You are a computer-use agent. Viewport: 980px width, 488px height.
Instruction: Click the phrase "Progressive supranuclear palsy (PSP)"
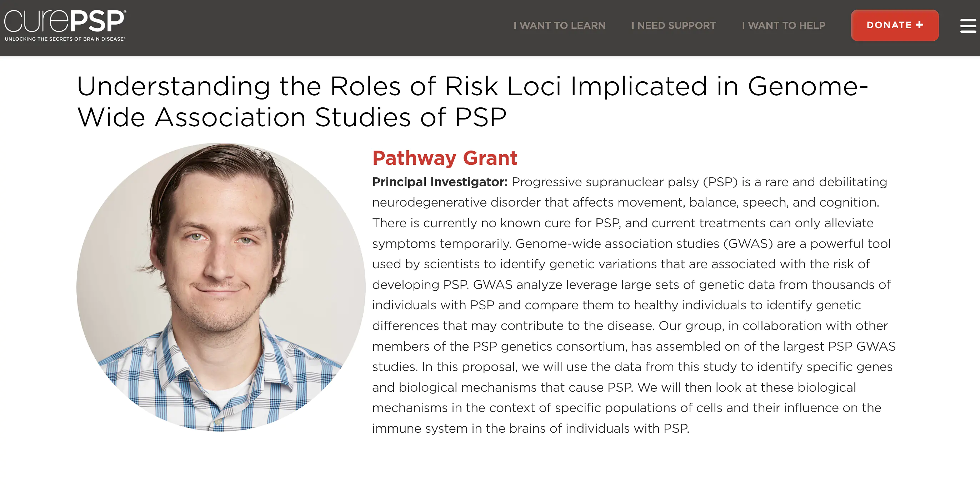pyautogui.click(x=624, y=182)
